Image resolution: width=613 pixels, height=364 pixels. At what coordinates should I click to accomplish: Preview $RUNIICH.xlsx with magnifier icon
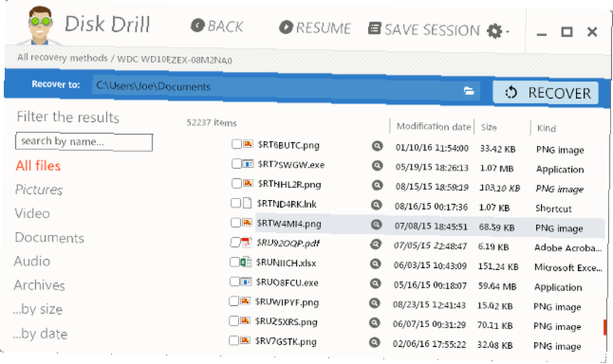[375, 264]
